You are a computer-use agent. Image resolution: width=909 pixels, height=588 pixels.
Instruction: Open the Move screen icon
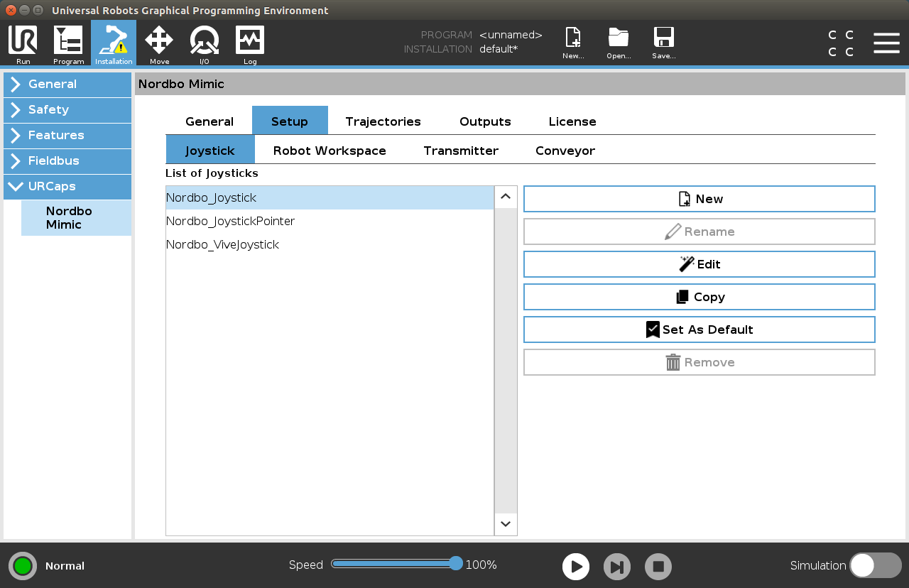click(159, 44)
